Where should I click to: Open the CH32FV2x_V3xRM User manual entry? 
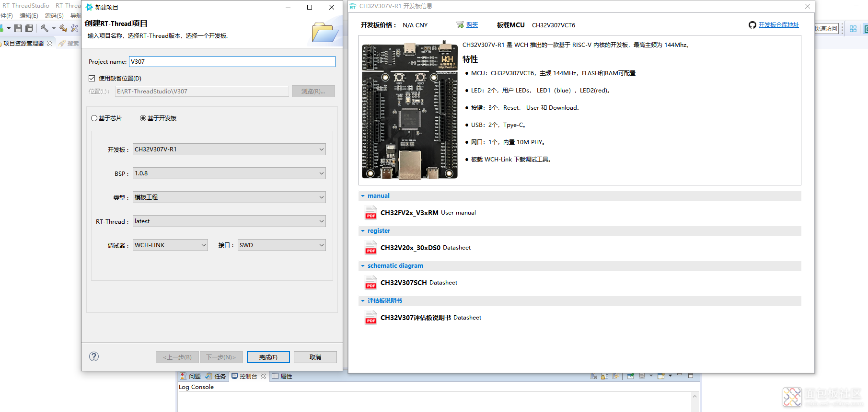428,213
